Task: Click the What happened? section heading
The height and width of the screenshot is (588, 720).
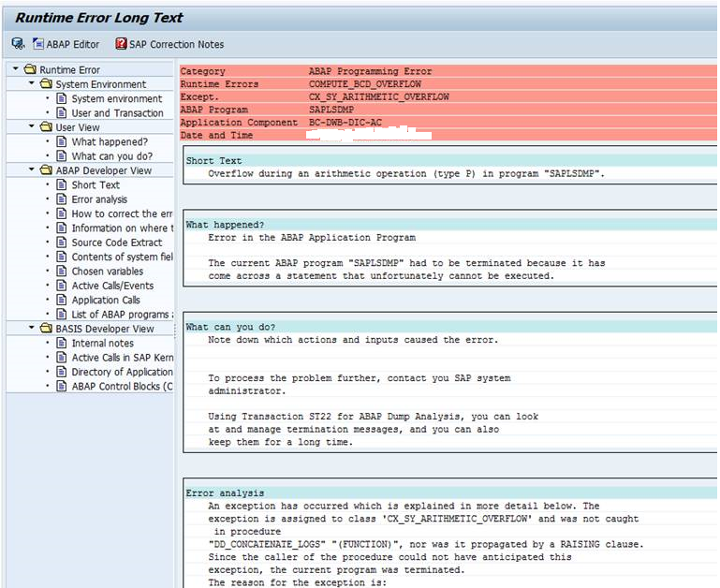Action: (225, 225)
